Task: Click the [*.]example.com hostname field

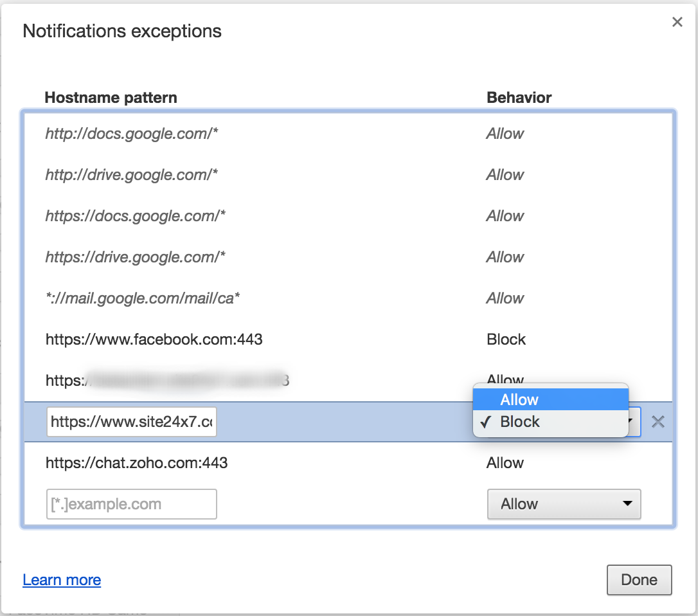Action: [132, 504]
